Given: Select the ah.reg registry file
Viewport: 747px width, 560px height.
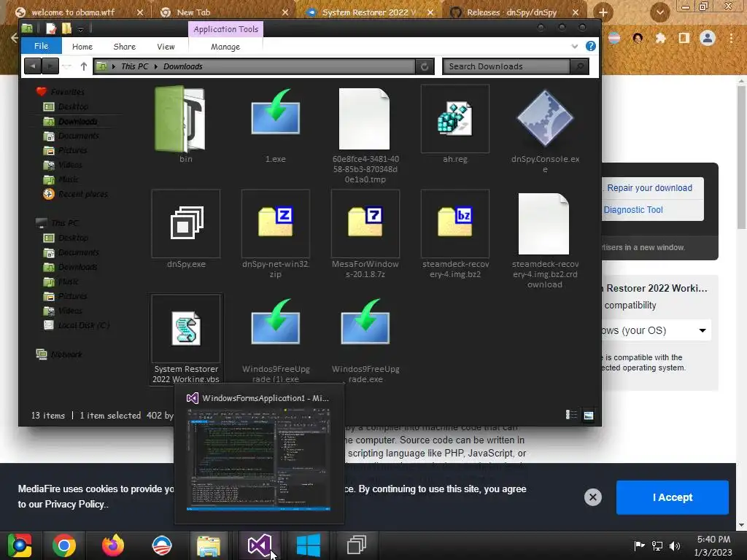Looking at the screenshot, I should [455, 119].
